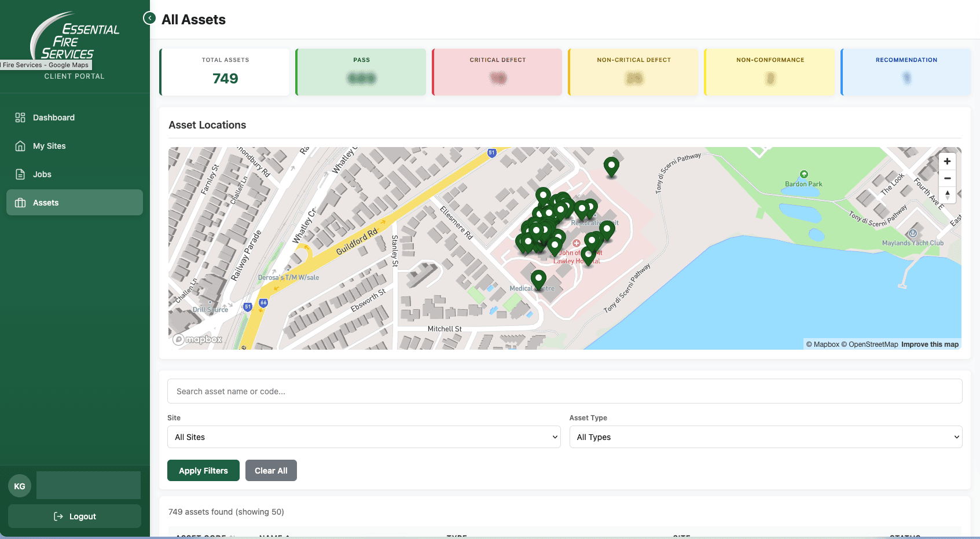The width and height of the screenshot is (980, 539).
Task: Collapse the sidebar with the chevron
Action: 149,18
